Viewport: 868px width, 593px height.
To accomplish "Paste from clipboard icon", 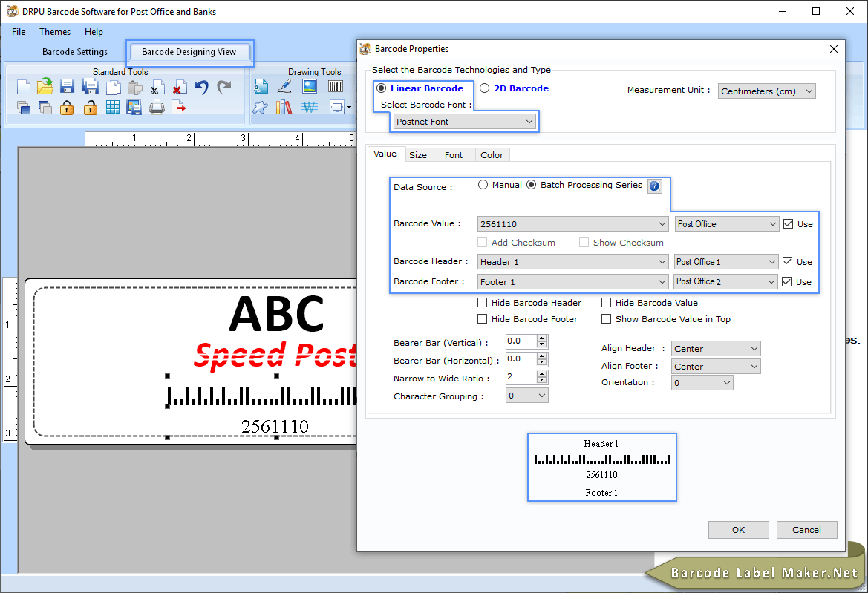I will [134, 88].
